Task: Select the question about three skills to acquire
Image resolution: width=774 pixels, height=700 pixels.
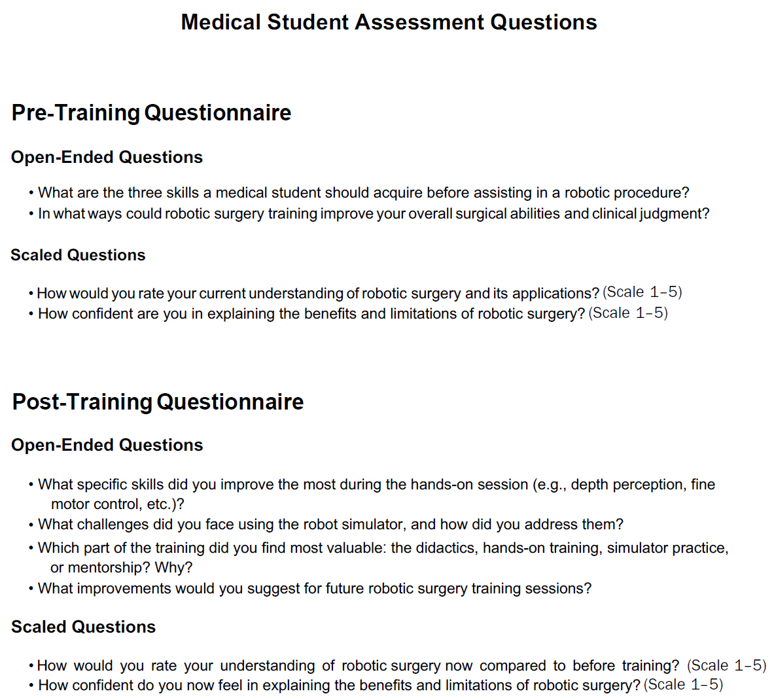Action: coord(363,192)
